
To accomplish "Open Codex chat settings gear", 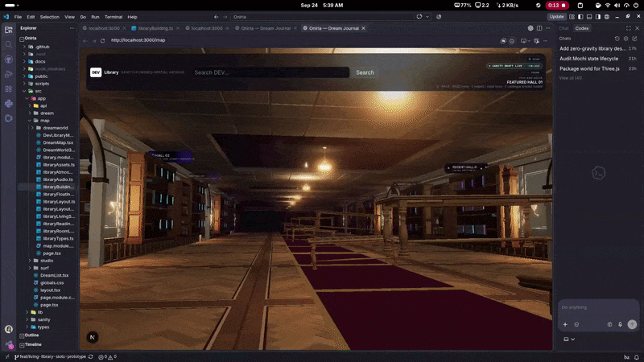I will coord(626,39).
